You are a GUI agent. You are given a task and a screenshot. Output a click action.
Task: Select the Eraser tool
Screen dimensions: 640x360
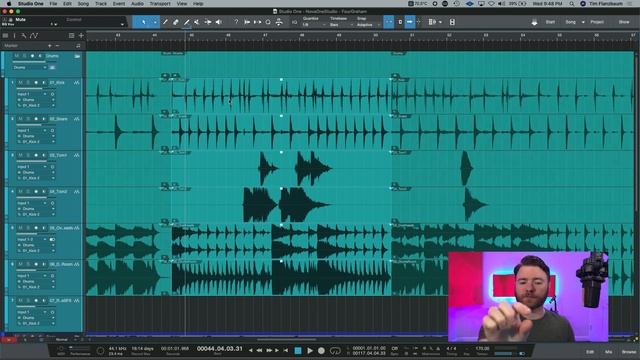point(176,22)
